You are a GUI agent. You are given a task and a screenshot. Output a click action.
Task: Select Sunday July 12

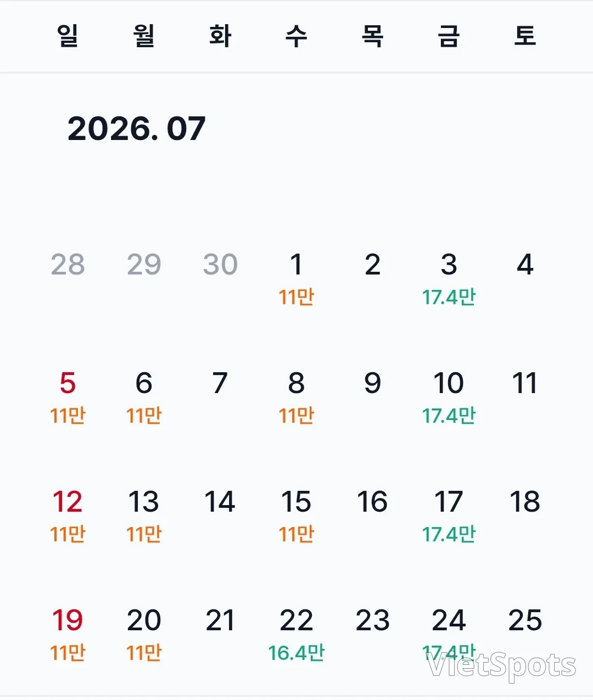68,516
